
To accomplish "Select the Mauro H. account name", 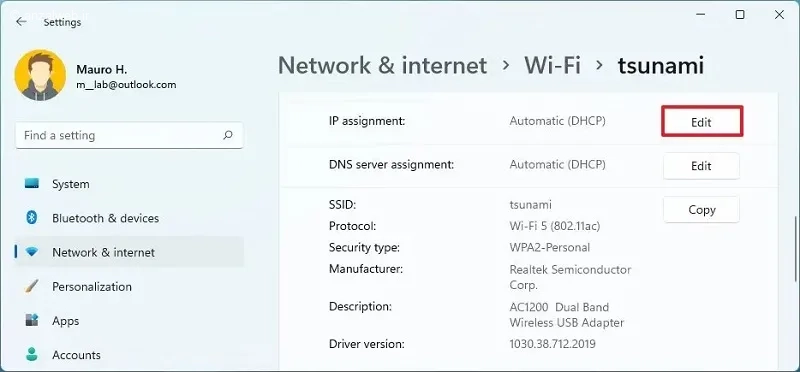I will click(x=102, y=69).
